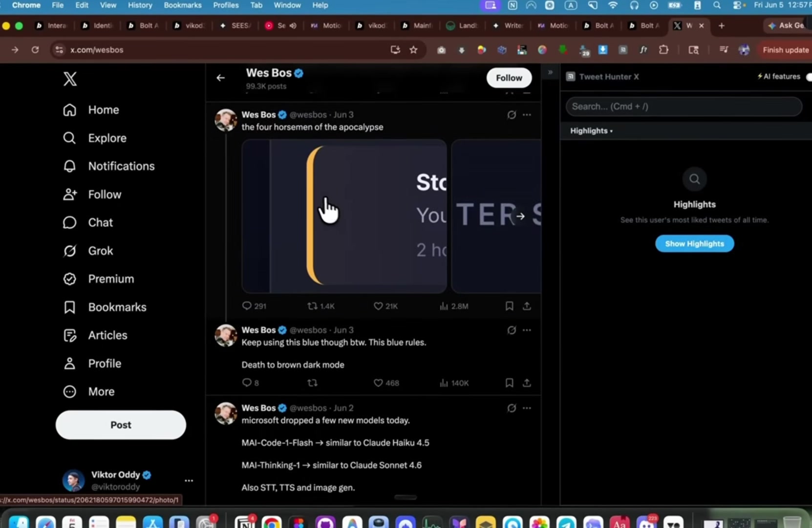The width and height of the screenshot is (812, 528).
Task: Open Spotlight search in menu bar
Action: 717,5
